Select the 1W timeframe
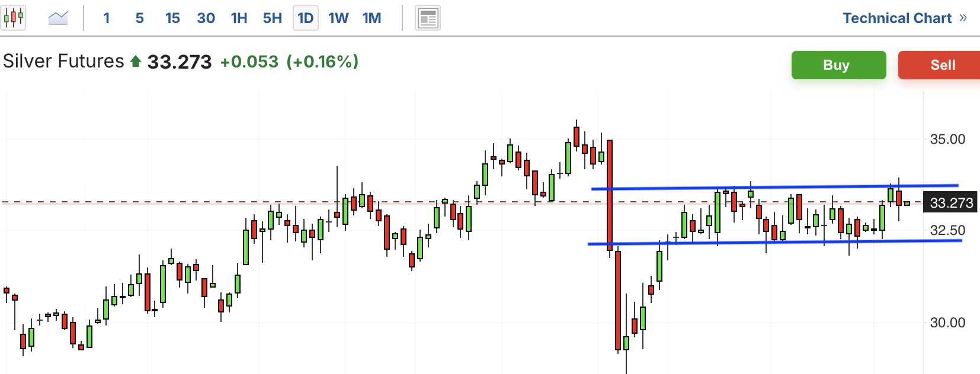The width and height of the screenshot is (980, 374). [x=339, y=18]
